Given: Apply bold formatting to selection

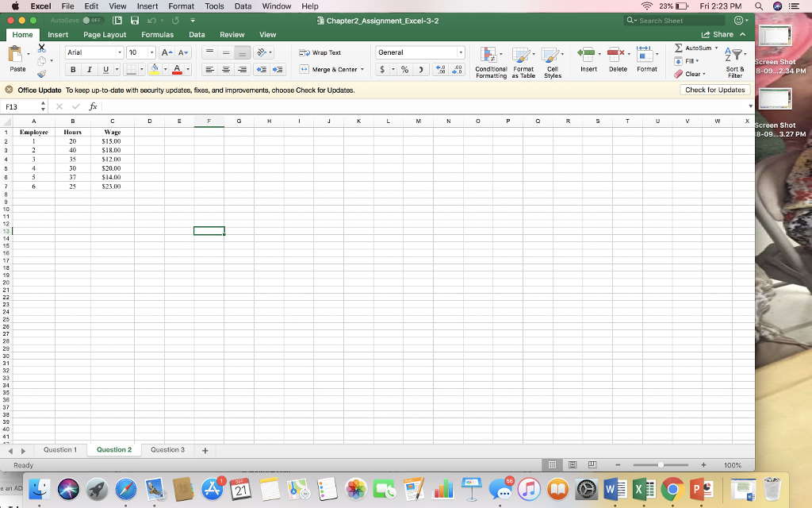Looking at the screenshot, I should pyautogui.click(x=72, y=69).
